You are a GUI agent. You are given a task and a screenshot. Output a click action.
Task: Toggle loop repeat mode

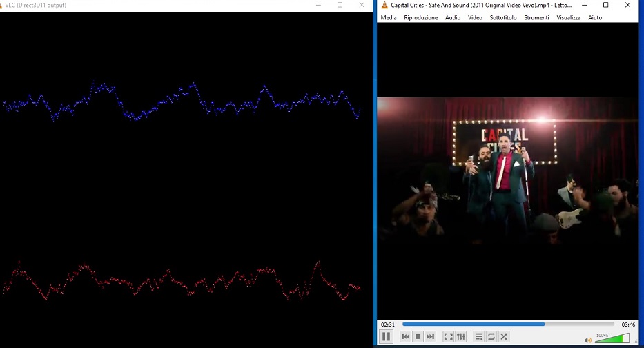[491, 336]
